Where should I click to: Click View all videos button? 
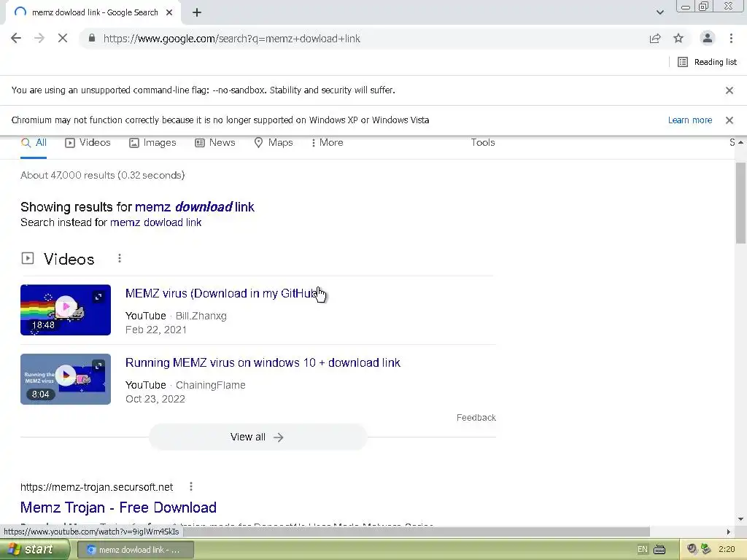point(258,437)
